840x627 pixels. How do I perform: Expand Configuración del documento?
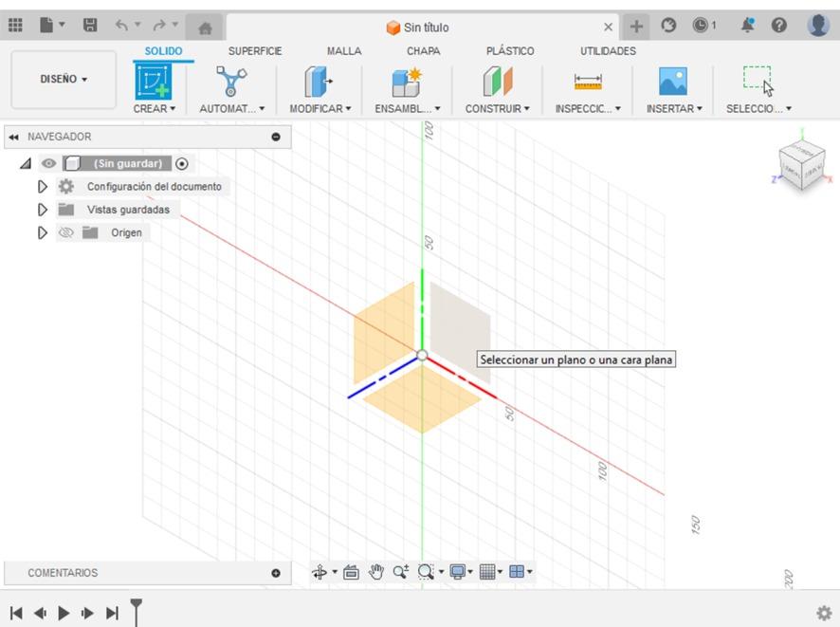click(43, 187)
